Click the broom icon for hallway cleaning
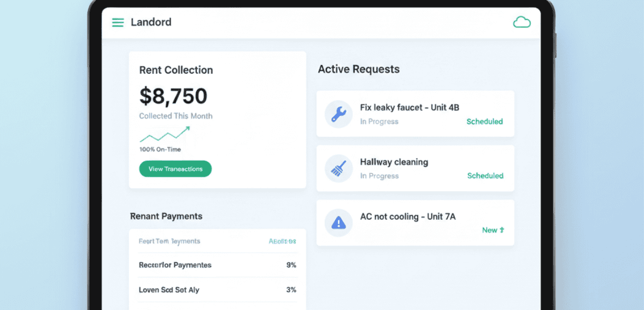 pyautogui.click(x=338, y=168)
